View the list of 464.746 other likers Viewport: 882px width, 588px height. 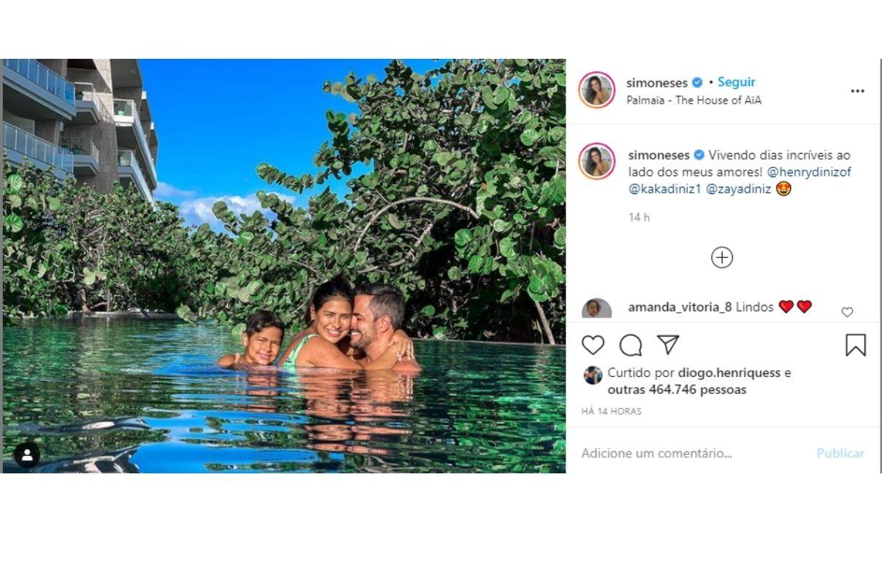click(x=676, y=390)
